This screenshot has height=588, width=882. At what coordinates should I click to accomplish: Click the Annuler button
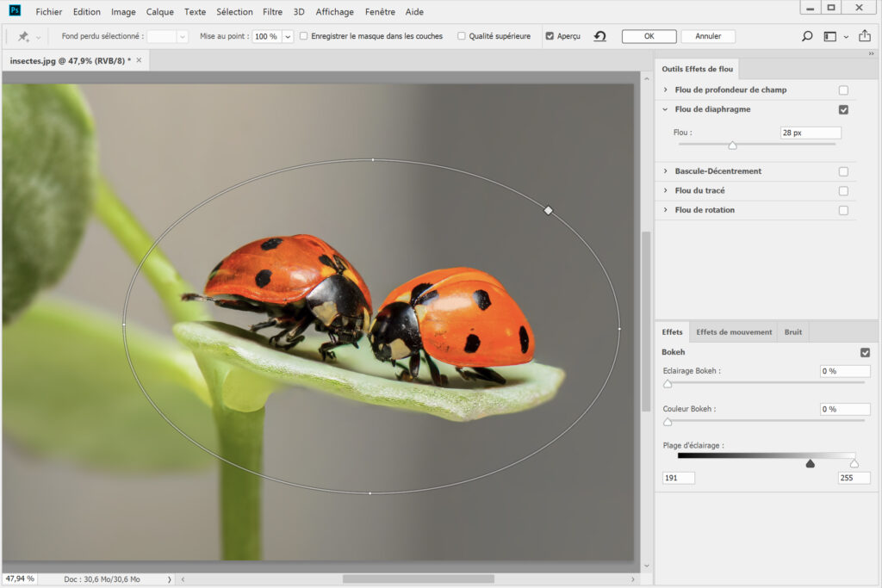pyautogui.click(x=708, y=36)
